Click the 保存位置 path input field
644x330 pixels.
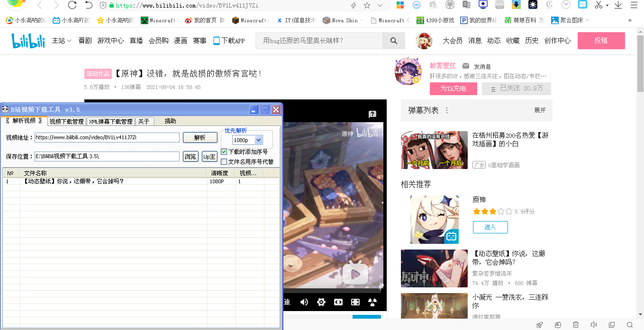tap(107, 157)
